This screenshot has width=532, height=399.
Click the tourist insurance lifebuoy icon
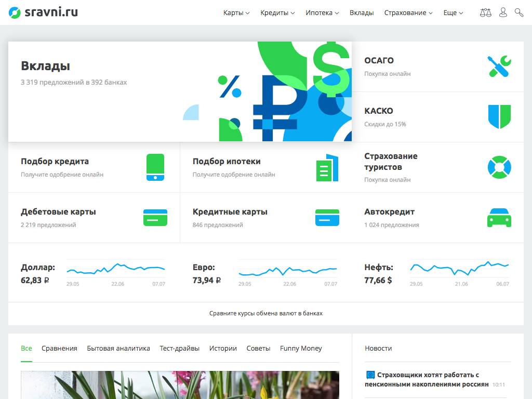coord(499,167)
